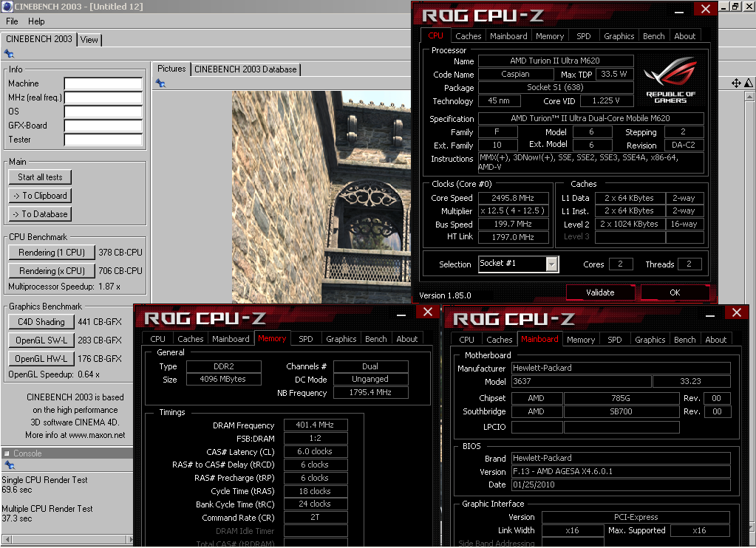Click the To Clipboard button

(x=40, y=196)
